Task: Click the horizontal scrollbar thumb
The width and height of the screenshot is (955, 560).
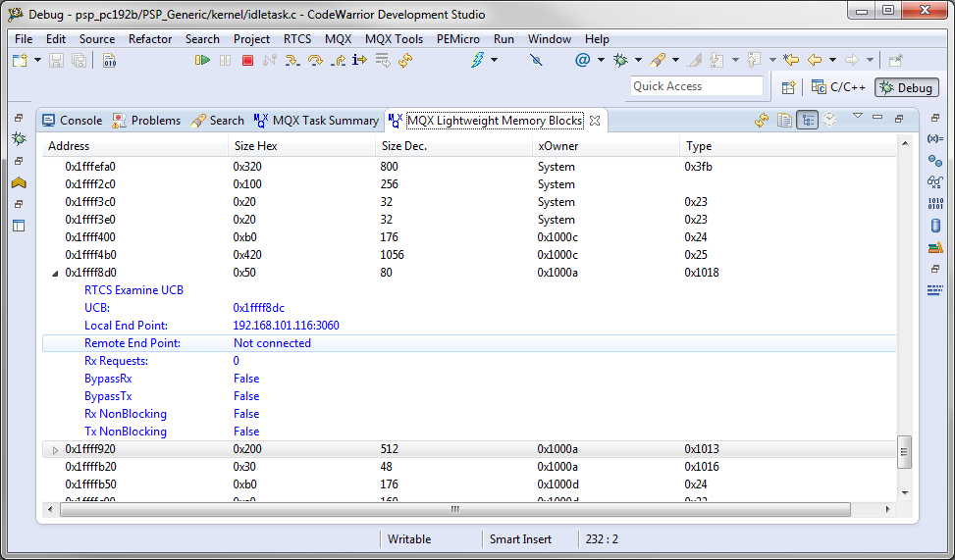Action: click(x=453, y=510)
